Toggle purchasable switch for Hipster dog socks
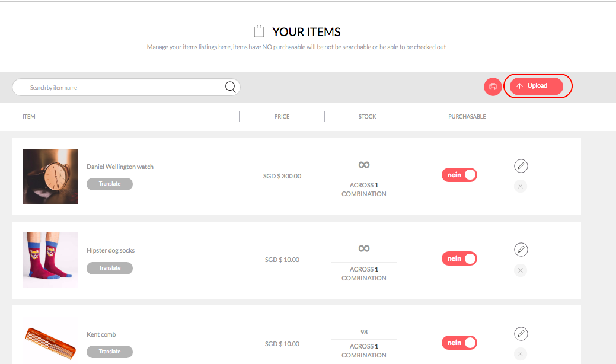616x364 pixels. 459,258
